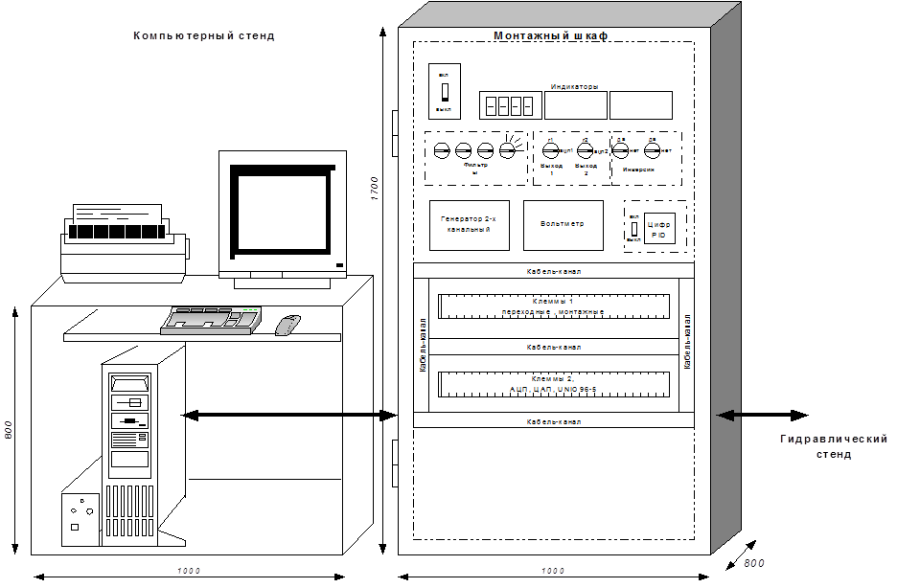
Task: Click the four-digit indicator display
Action: tap(508, 104)
